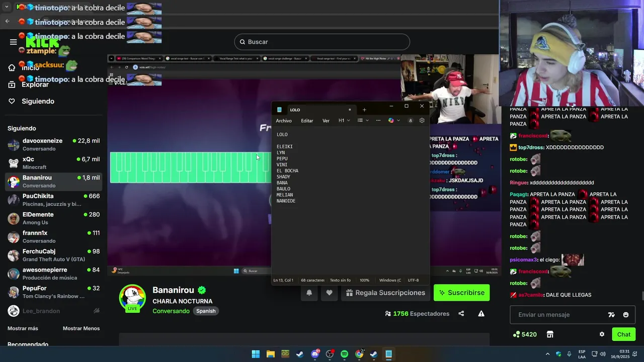Open Discord from the taskbar
Viewport: 644px width, 362px height.
point(315,354)
